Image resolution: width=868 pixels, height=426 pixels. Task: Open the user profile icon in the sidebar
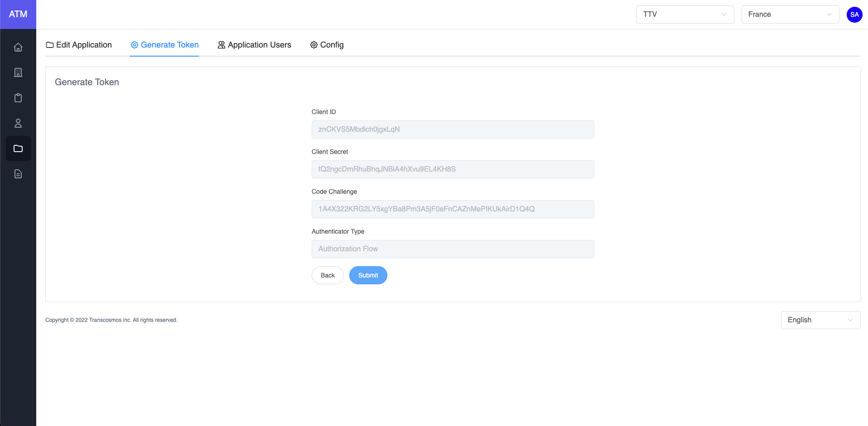(x=18, y=123)
